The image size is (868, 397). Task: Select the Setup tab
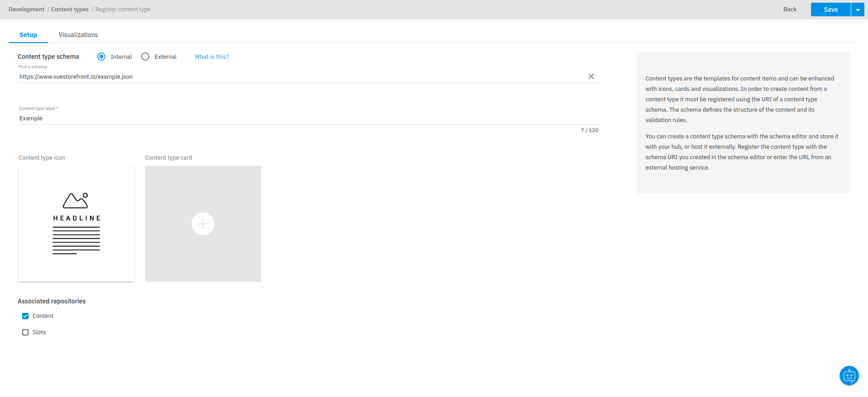click(28, 35)
